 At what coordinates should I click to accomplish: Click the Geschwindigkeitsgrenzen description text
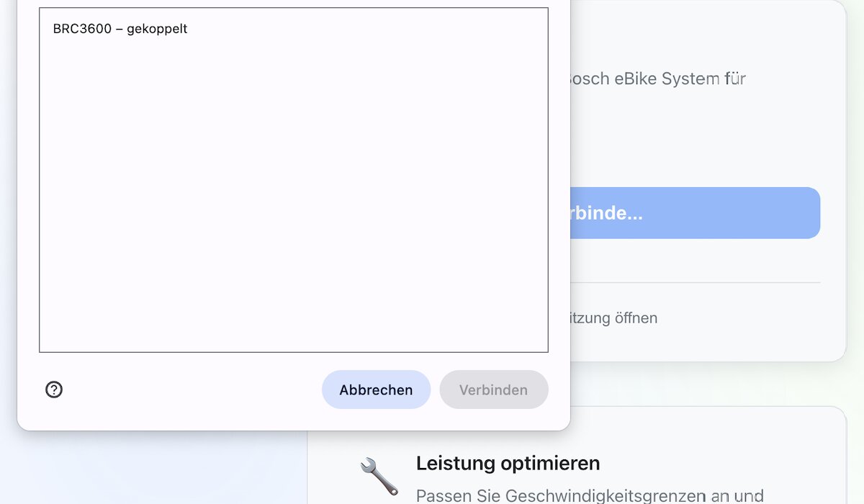pos(589,496)
